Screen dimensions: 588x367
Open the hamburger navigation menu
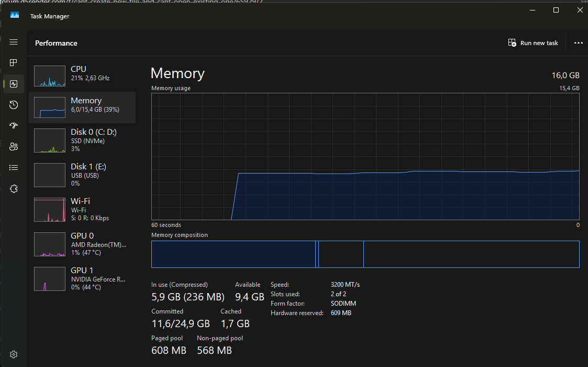click(x=14, y=42)
